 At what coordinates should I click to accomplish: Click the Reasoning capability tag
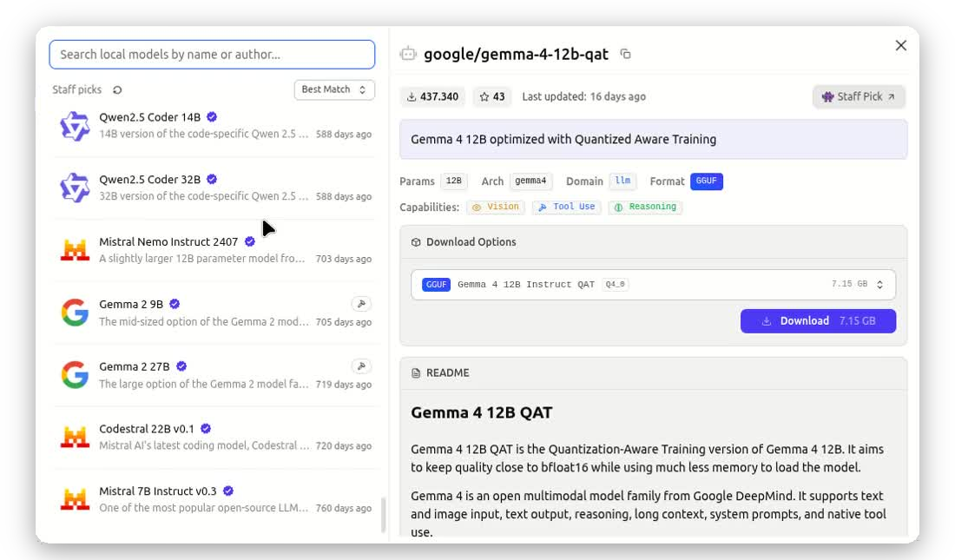(646, 208)
